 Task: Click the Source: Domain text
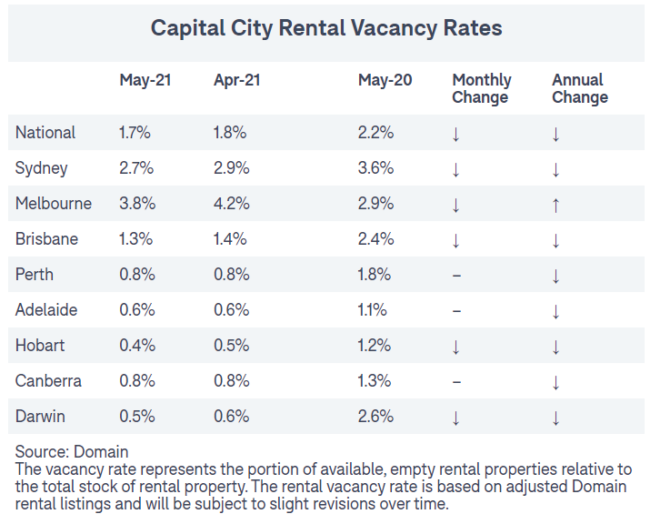(72, 452)
